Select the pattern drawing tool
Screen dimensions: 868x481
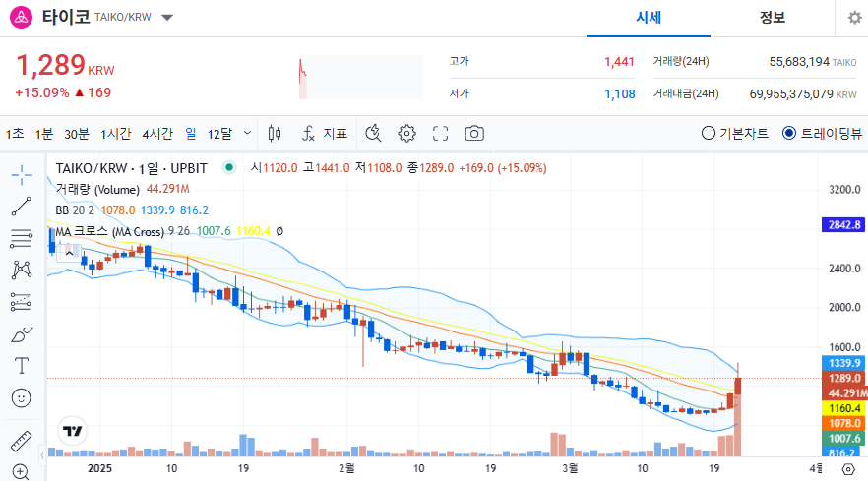tap(22, 271)
